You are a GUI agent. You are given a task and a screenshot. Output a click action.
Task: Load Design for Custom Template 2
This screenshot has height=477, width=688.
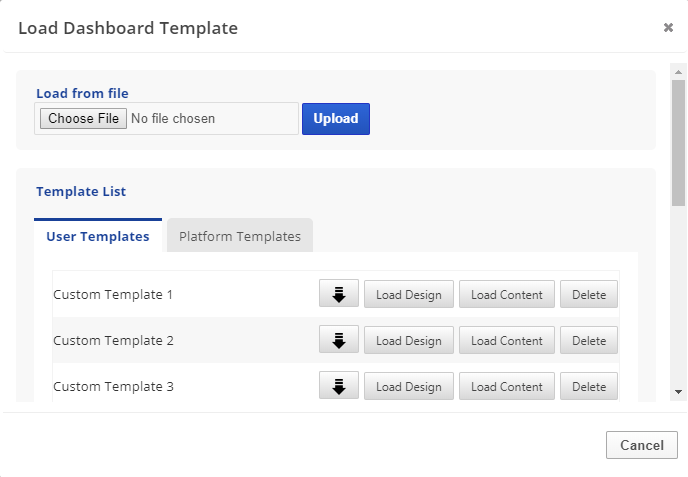pyautogui.click(x=408, y=340)
